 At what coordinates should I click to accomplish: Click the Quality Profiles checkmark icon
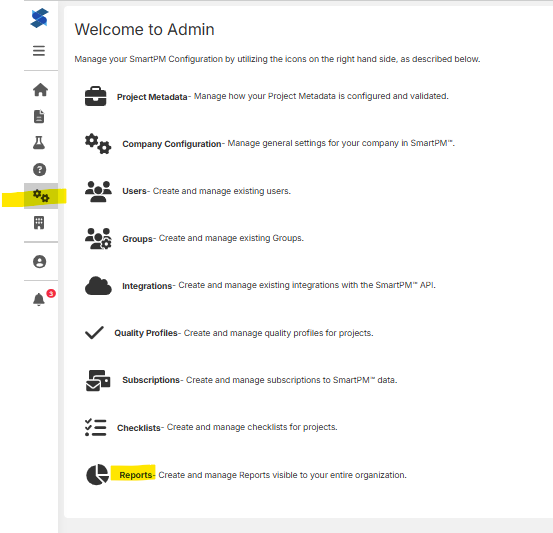[95, 333]
